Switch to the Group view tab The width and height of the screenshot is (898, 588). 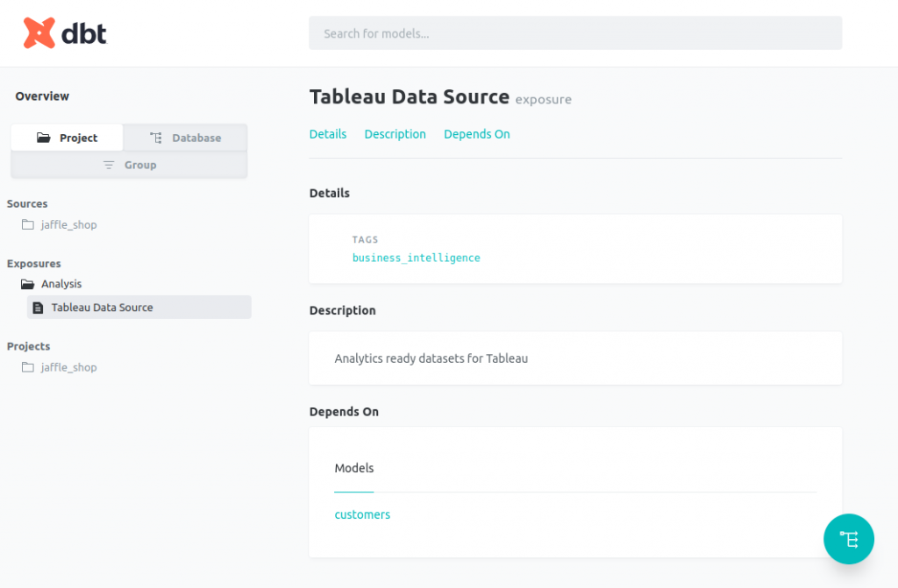tap(129, 165)
